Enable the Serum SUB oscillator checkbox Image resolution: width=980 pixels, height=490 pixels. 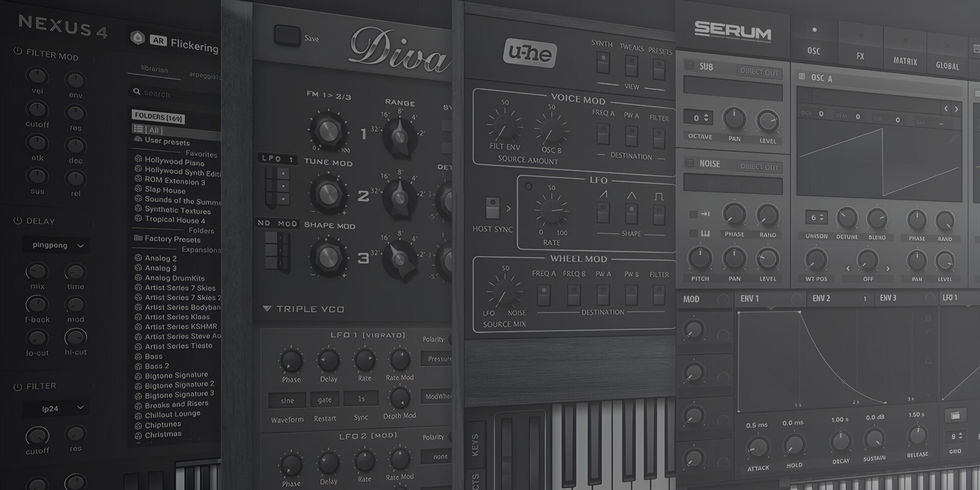(690, 65)
